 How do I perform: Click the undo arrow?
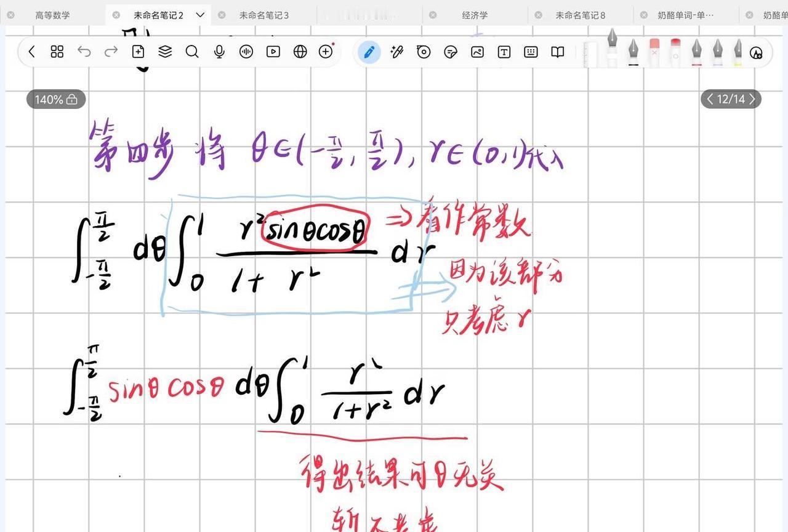pyautogui.click(x=84, y=52)
